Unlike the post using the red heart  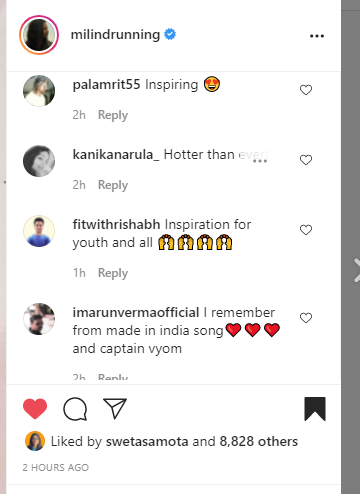[35, 409]
